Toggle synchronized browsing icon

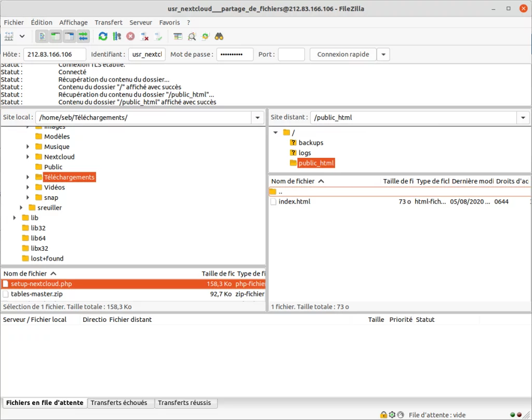click(x=205, y=36)
